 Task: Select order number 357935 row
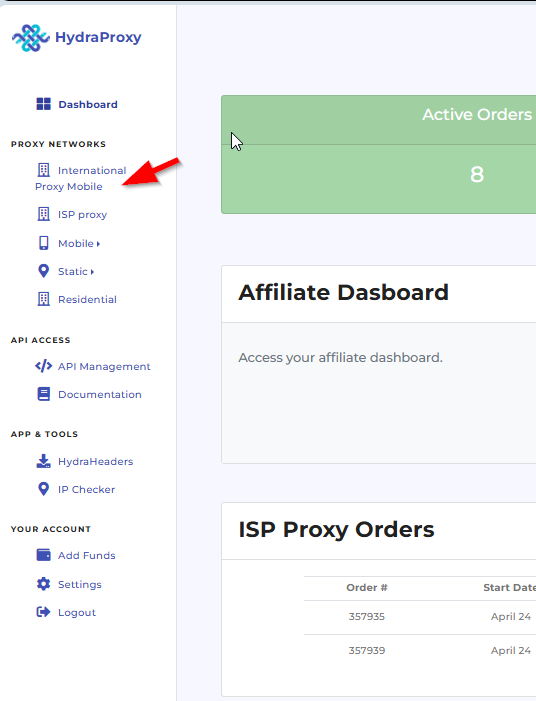(x=420, y=617)
